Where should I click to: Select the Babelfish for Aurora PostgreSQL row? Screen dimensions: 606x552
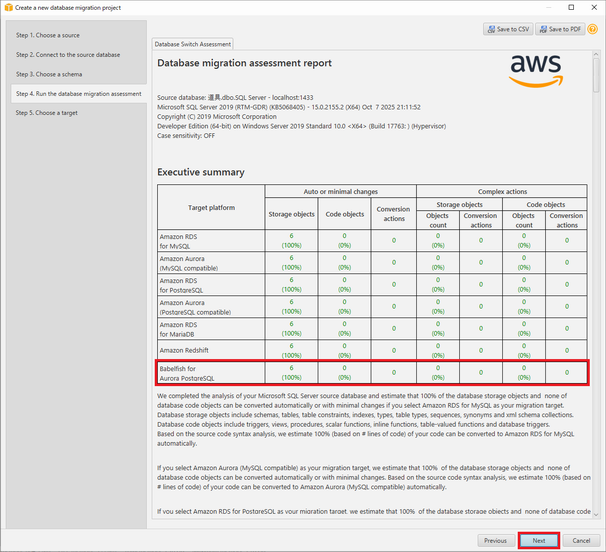coord(371,372)
